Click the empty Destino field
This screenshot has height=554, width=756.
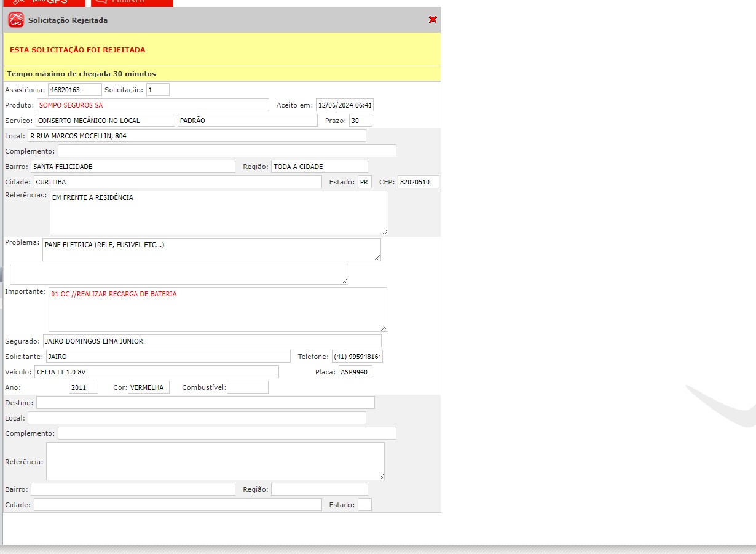(205, 403)
